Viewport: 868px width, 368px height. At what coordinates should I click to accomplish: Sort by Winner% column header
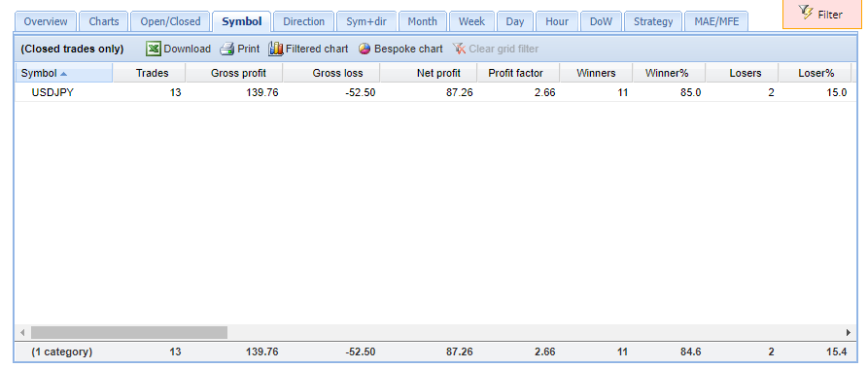point(669,73)
